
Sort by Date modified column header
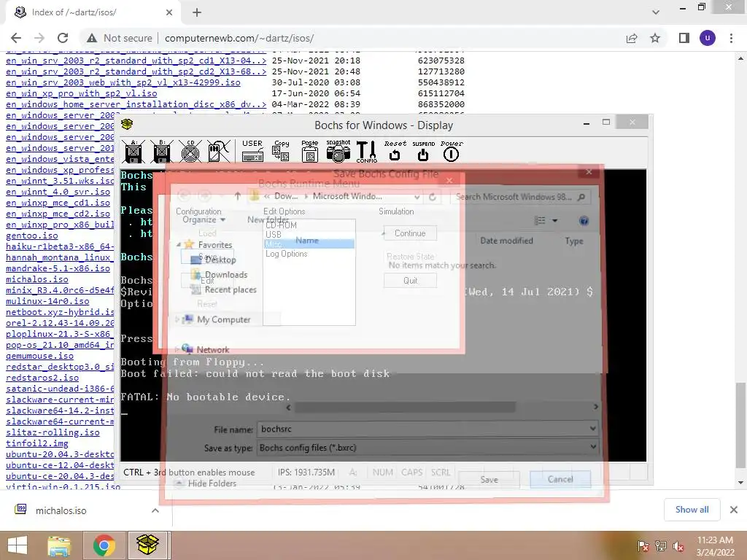tap(506, 241)
